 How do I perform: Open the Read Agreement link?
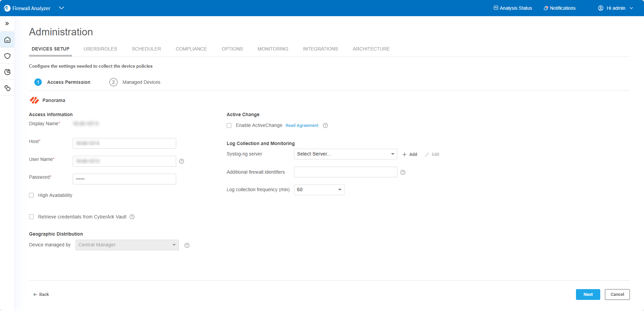click(302, 126)
